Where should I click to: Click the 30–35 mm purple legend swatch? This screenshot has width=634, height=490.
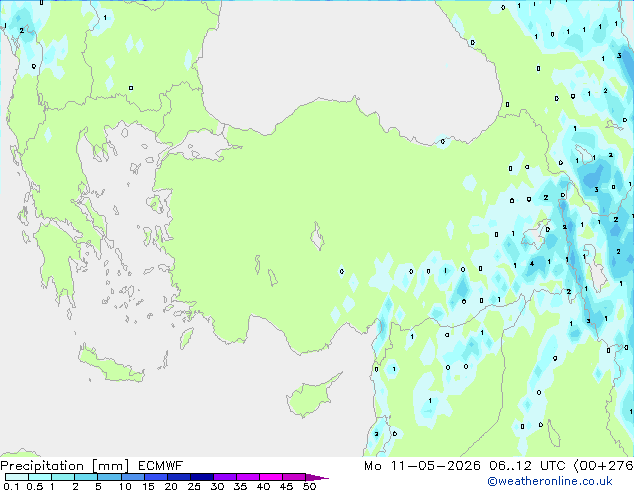(224, 477)
